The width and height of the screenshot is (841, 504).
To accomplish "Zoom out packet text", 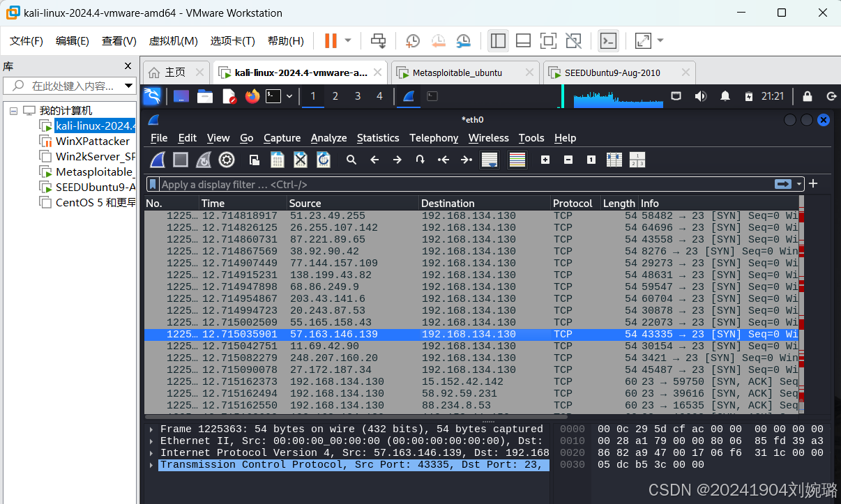I will tap(568, 160).
